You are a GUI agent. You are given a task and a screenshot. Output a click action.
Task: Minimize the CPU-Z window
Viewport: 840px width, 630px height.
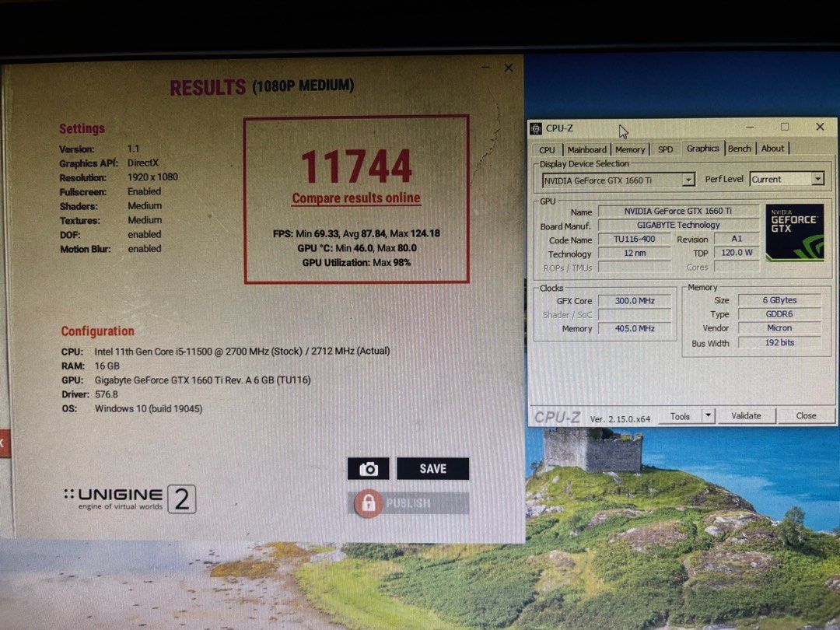point(750,128)
